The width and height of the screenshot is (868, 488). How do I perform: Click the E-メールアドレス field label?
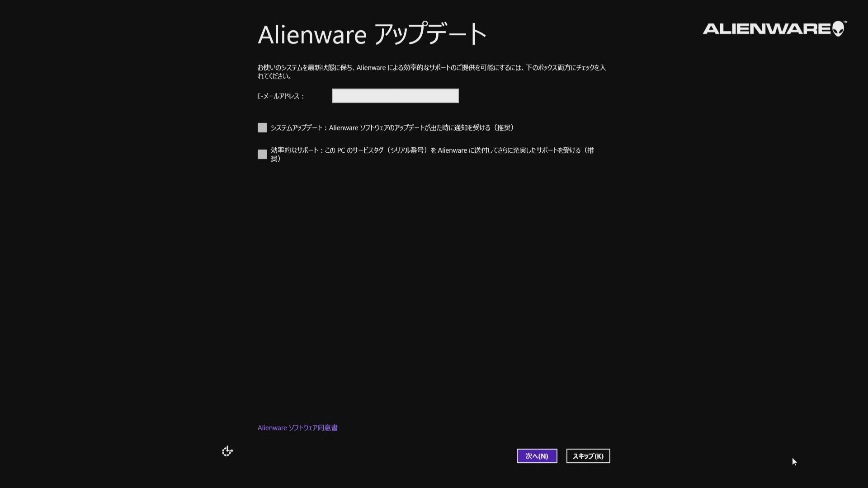coord(280,96)
